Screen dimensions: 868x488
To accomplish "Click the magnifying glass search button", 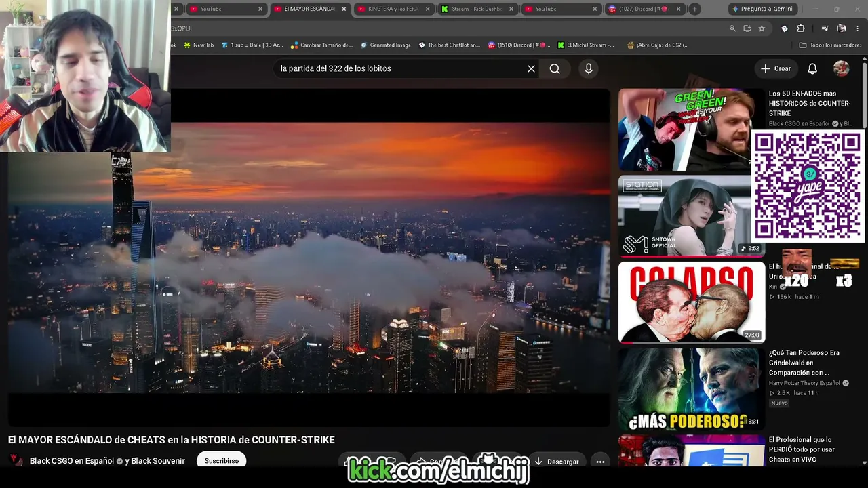I will click(555, 68).
